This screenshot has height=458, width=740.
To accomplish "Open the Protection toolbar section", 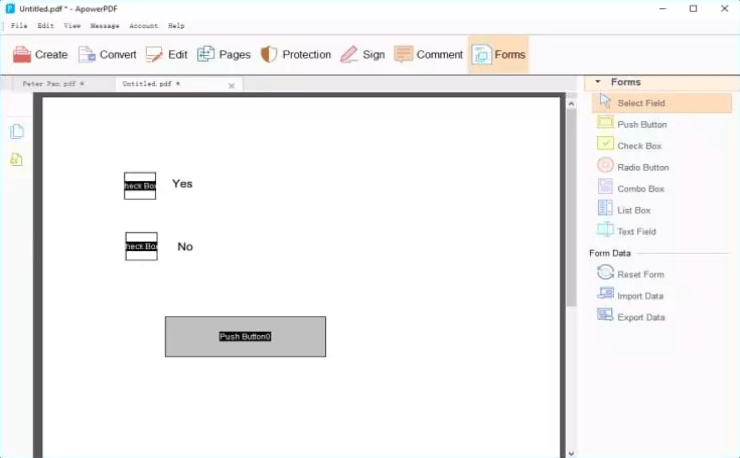I will 295,55.
